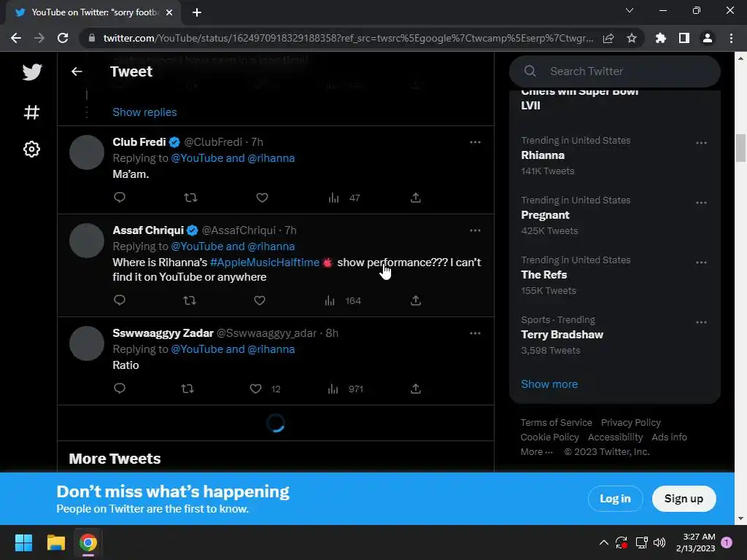This screenshot has height=560, width=747.
Task: Open more options for Sswwaaggyy Zadar's tweet
Action: (475, 332)
